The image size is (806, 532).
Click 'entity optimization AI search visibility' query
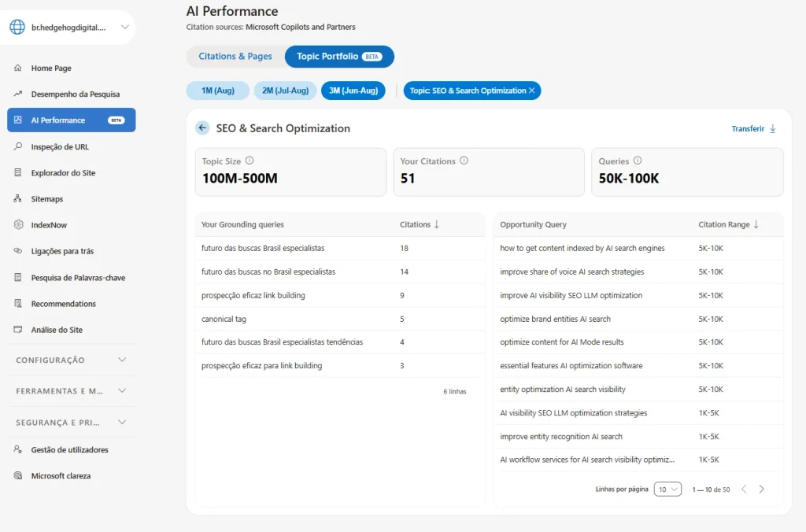563,389
